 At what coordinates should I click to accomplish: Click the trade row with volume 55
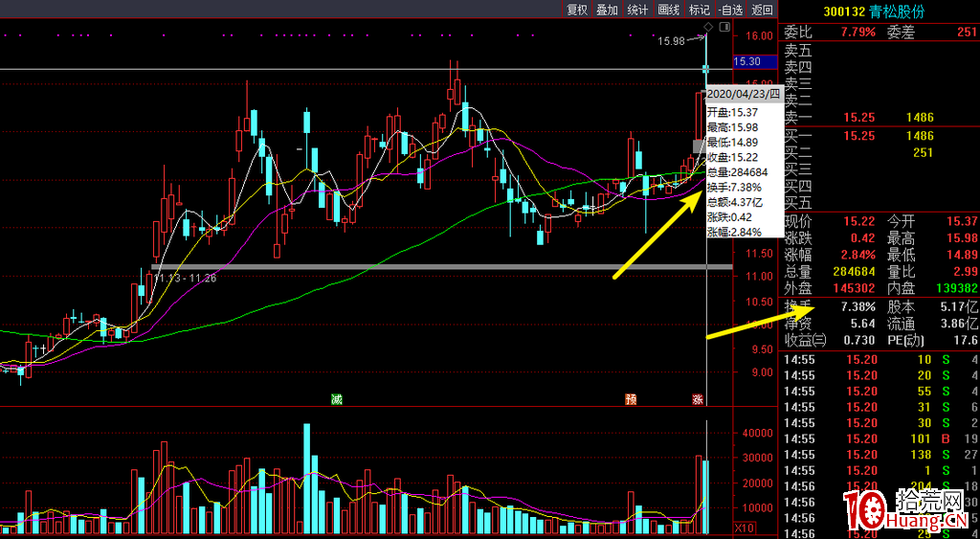pos(880,391)
